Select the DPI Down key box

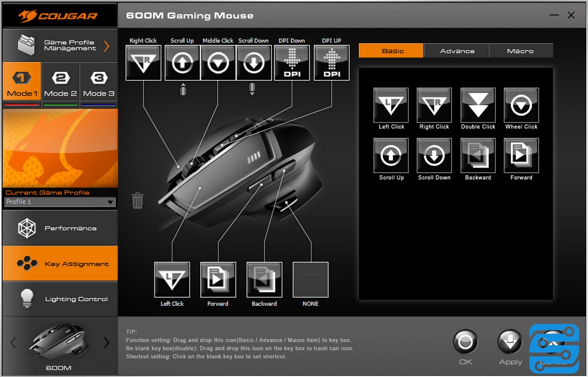coord(292,63)
